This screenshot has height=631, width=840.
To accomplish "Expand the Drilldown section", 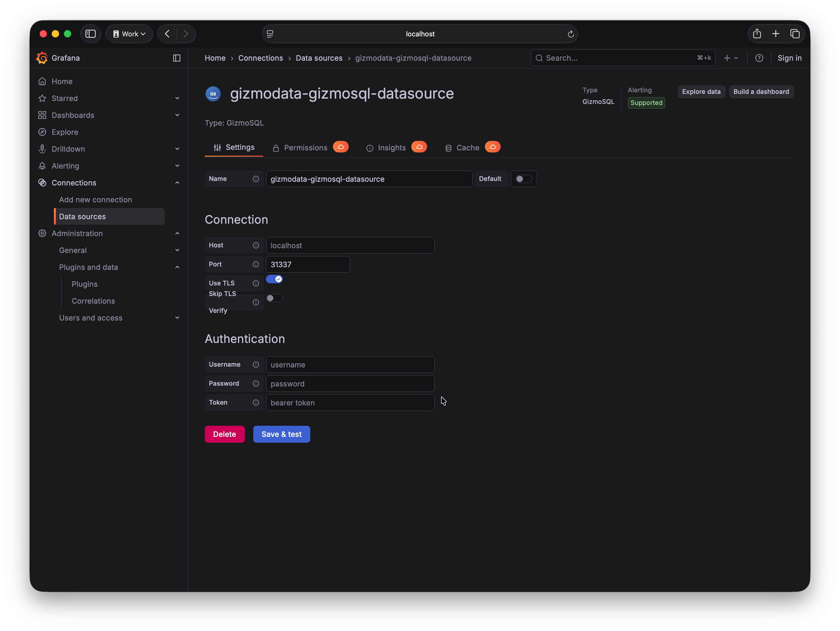I will pos(177,149).
